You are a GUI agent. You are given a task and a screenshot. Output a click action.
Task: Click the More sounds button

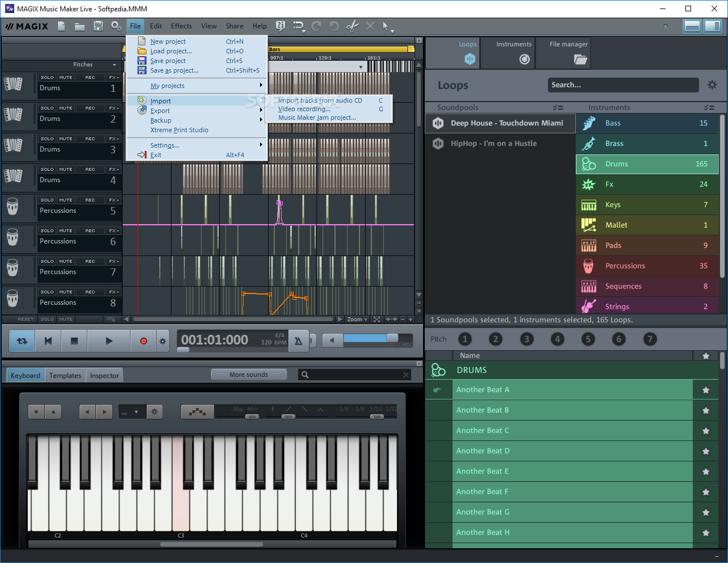click(x=249, y=375)
